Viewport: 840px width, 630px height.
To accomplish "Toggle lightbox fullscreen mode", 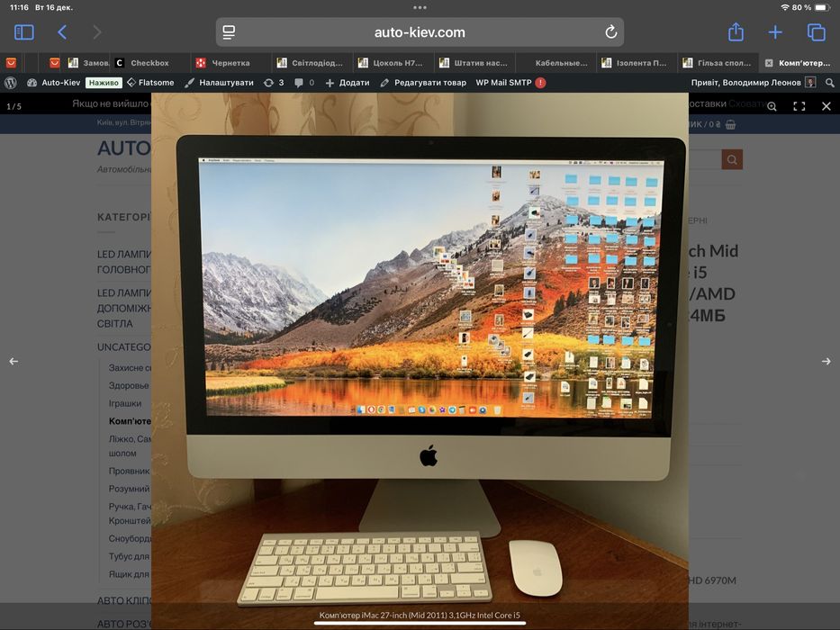I will click(799, 106).
